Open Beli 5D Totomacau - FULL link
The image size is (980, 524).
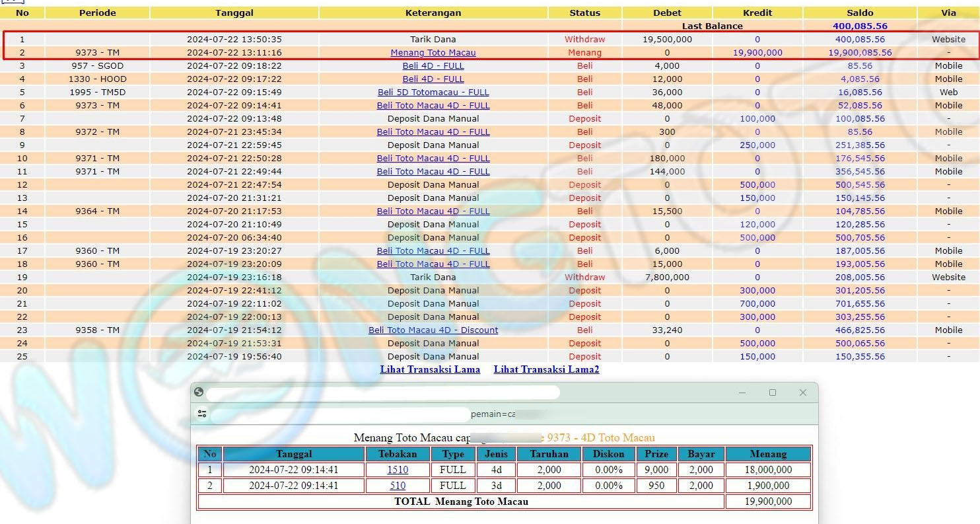coord(433,92)
